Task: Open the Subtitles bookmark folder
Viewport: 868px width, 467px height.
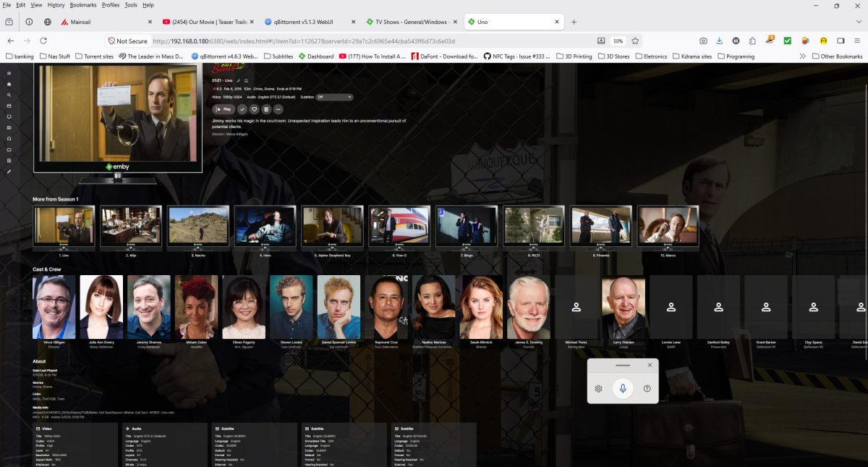Action: coord(278,56)
